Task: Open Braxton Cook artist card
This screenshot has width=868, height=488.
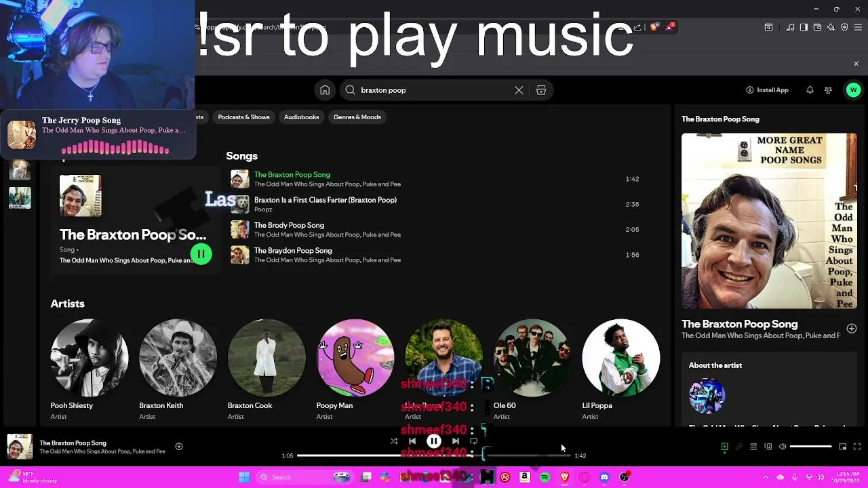Action: (266, 370)
